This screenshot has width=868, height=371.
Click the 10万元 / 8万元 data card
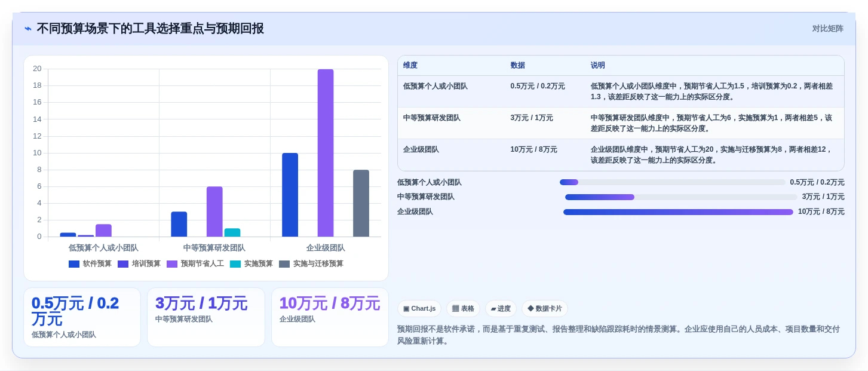click(x=330, y=317)
